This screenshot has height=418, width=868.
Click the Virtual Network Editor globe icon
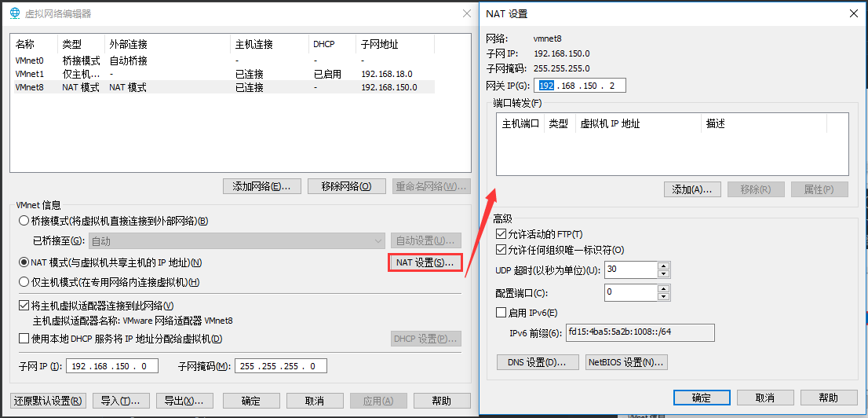(x=15, y=13)
